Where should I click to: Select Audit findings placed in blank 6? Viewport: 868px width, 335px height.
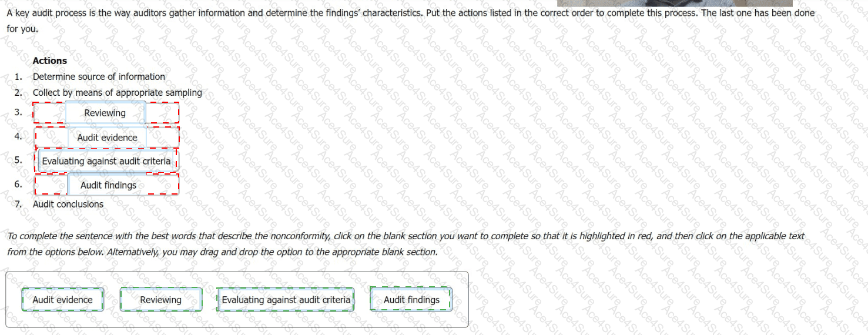[108, 185]
